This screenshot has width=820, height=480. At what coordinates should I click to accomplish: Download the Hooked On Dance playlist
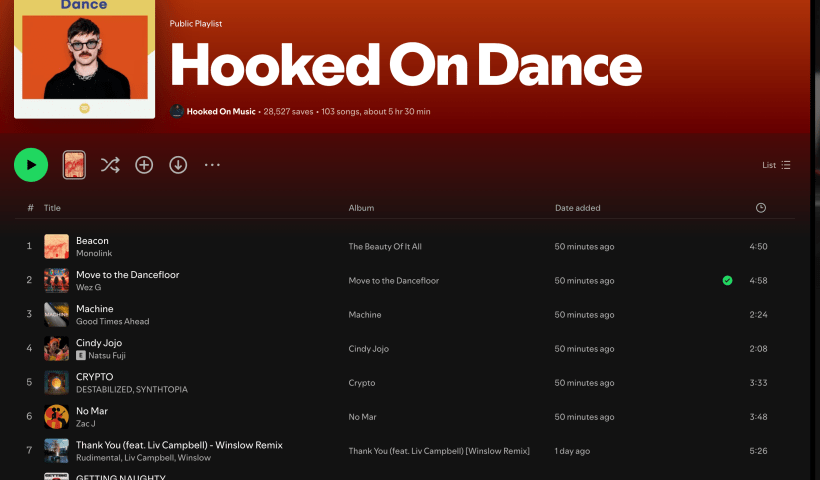click(178, 165)
